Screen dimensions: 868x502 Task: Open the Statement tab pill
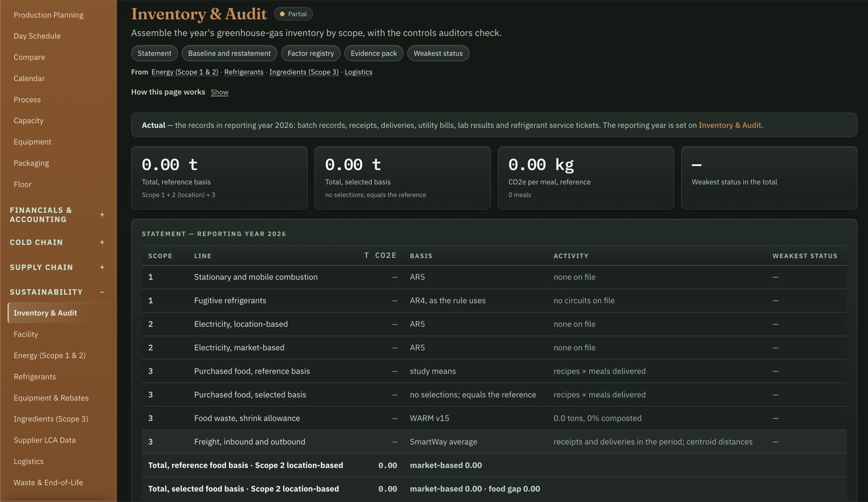[x=154, y=53]
